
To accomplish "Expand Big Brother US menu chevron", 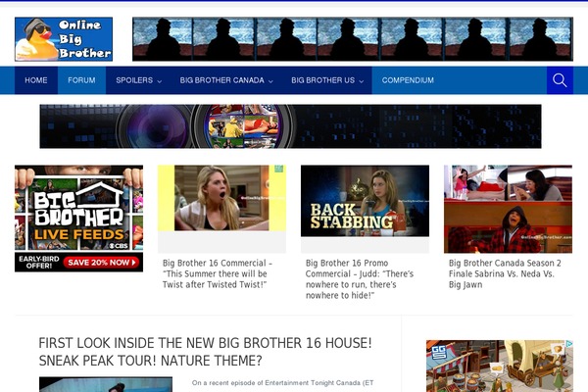I will click(361, 81).
